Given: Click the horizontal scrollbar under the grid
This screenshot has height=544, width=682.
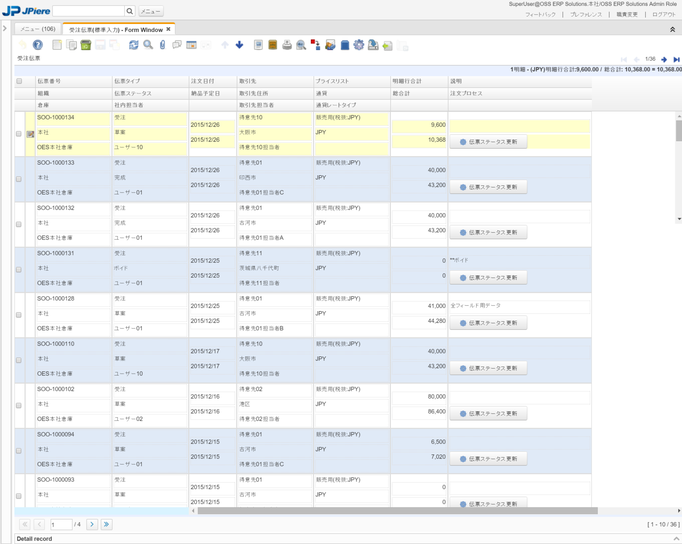Looking at the screenshot, I should coord(398,511).
